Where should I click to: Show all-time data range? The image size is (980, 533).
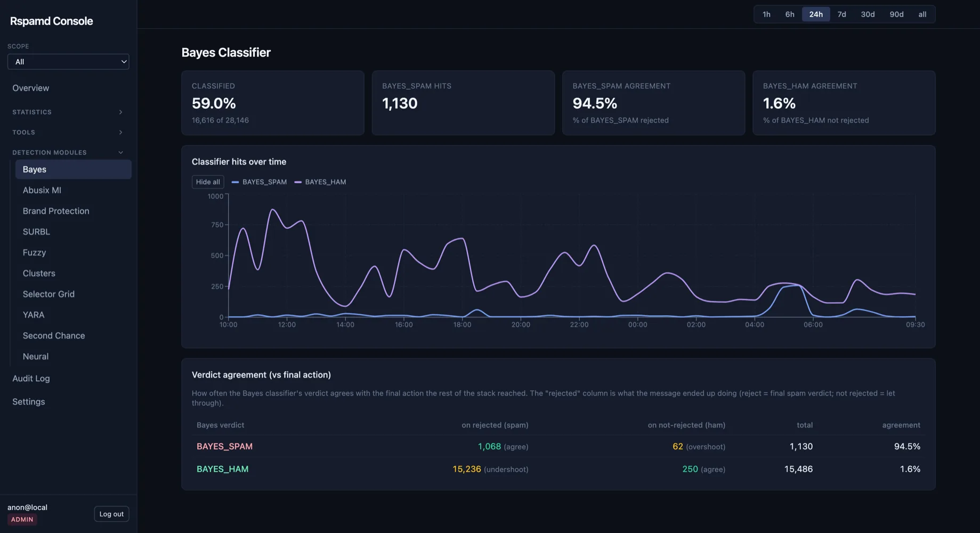click(922, 14)
